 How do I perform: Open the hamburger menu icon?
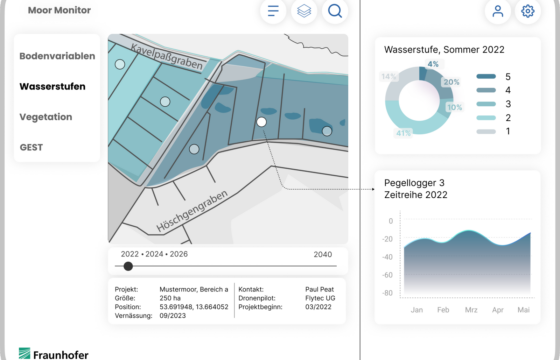click(273, 11)
